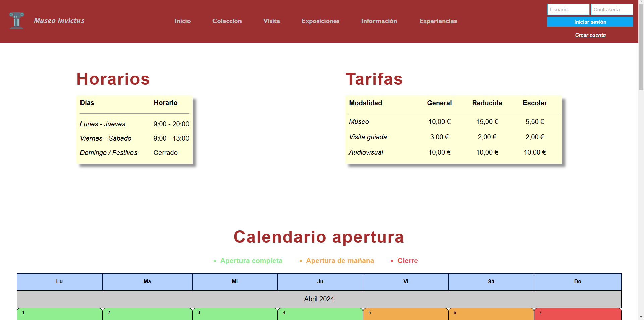Click the Ma weekday header cell
The width and height of the screenshot is (644, 320).
point(147,282)
